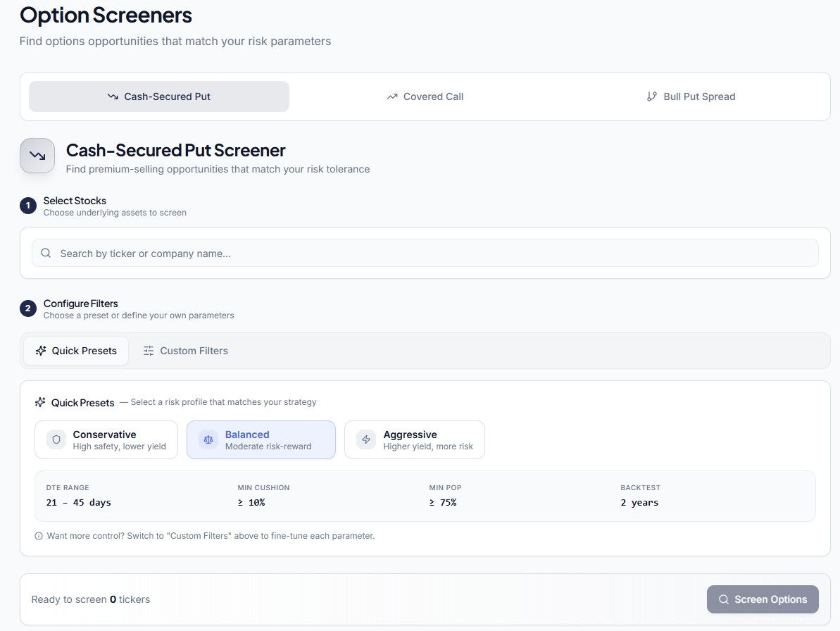Switch to the Custom Filters tab

coord(185,351)
